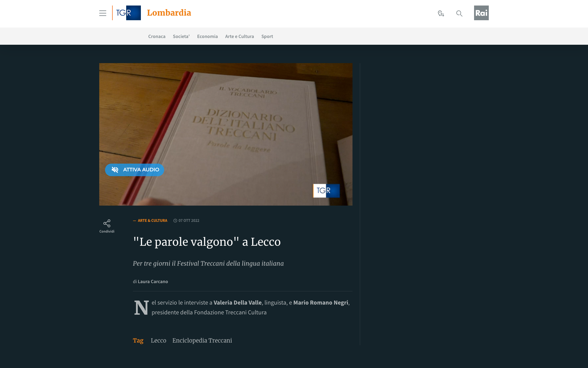Click the TGR watermark logo in video

[326, 191]
